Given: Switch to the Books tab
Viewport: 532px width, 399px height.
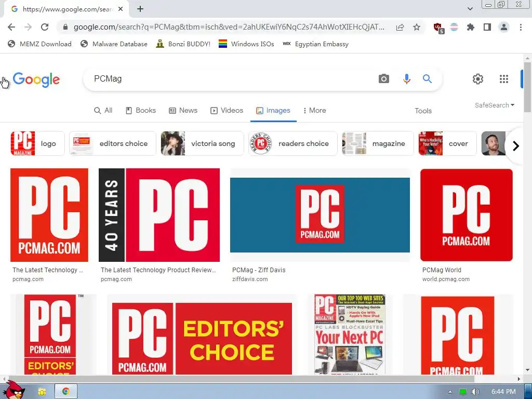Looking at the screenshot, I should coord(140,111).
